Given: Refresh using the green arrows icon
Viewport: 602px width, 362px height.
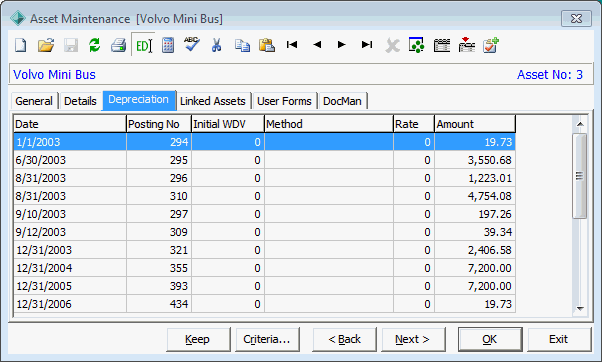Looking at the screenshot, I should 94,45.
